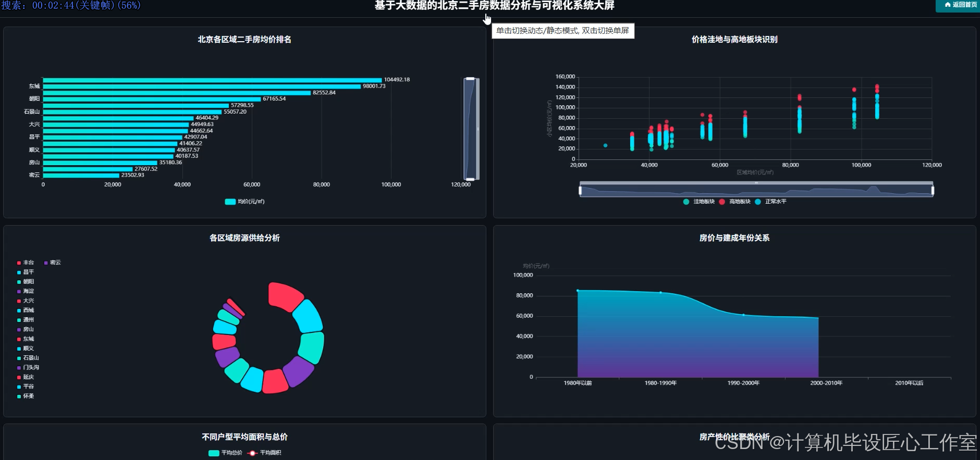The height and width of the screenshot is (460, 980).
Task: Click the 1980-1990年 data point on area chart
Action: (x=660, y=293)
